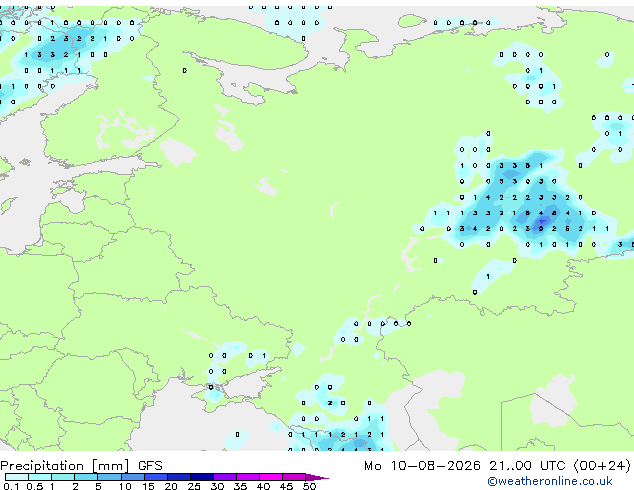Click the '45' legend scale label

click(286, 486)
